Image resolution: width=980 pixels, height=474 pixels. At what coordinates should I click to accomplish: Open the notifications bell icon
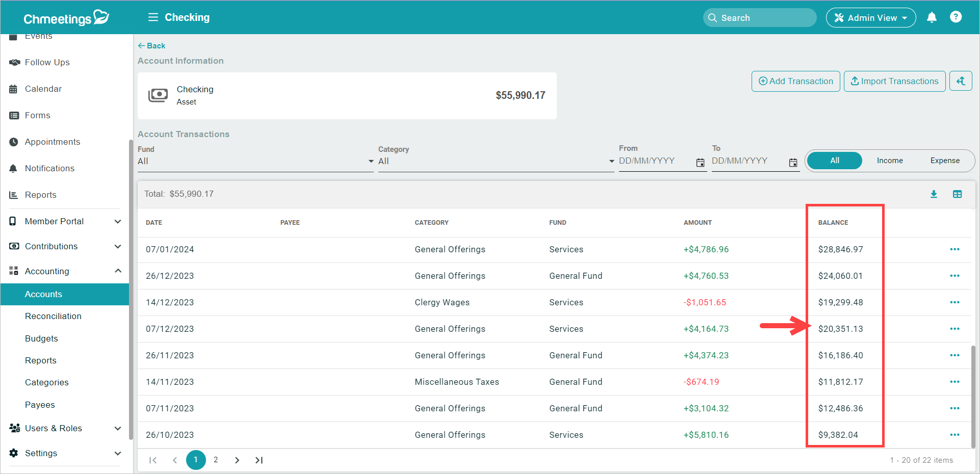coord(932,17)
